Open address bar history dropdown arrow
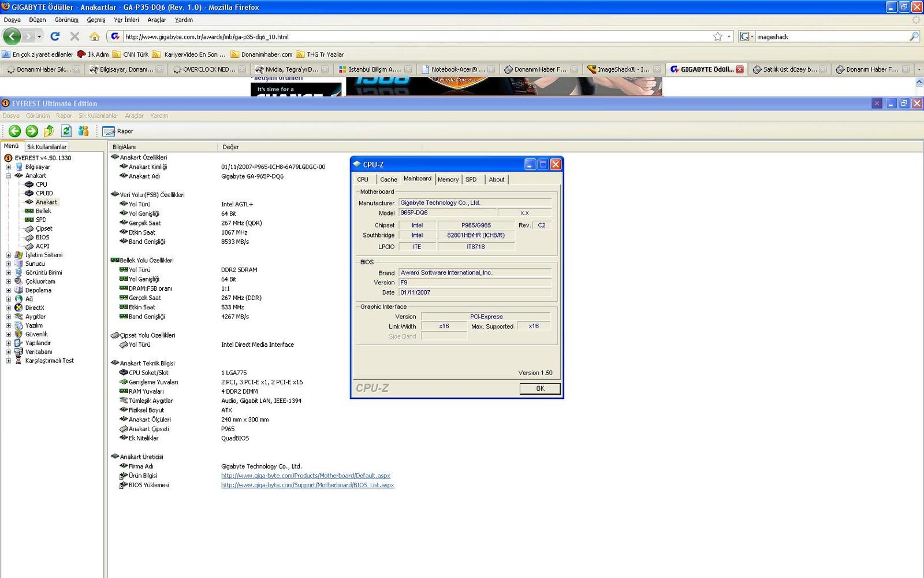 [x=729, y=36]
